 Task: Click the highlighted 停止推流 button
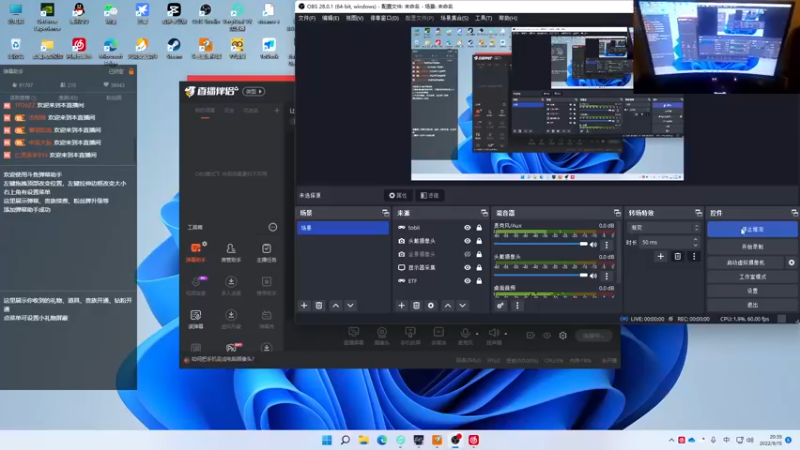tap(752, 230)
